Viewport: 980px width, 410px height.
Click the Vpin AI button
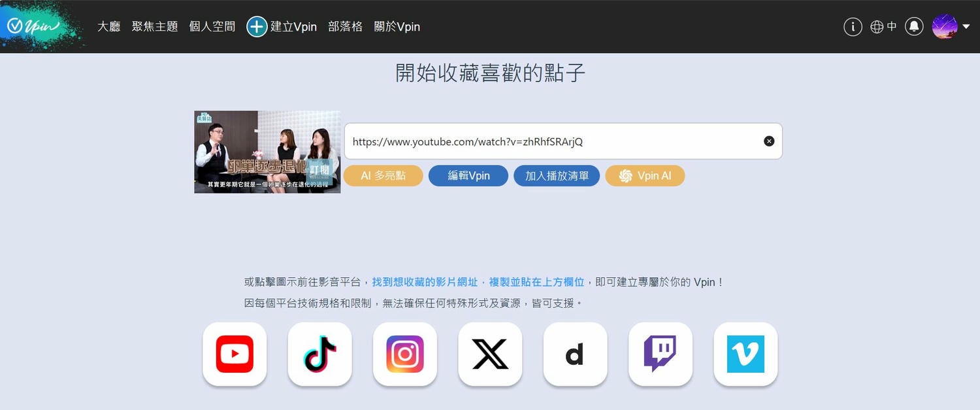click(x=645, y=176)
